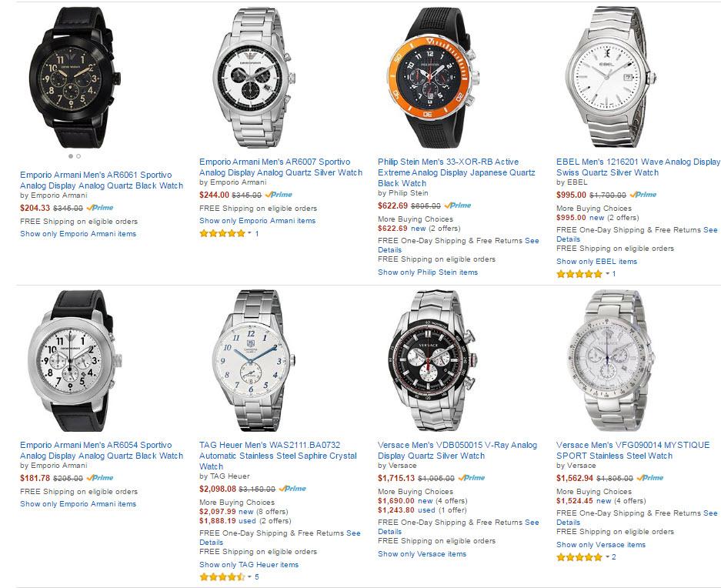Viewport: 721px width, 588px height.
Task: Show only Philip Stein items
Action: tap(428, 272)
